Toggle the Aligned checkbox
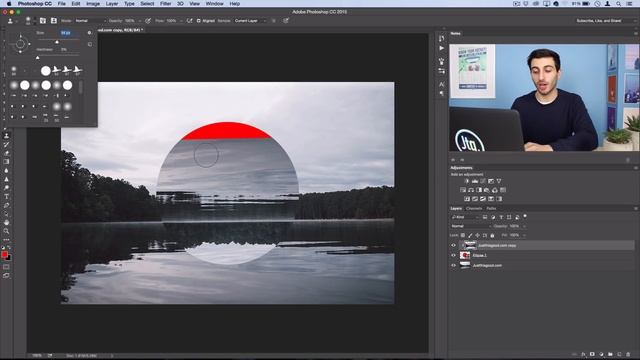This screenshot has width=640, height=360. 199,20
